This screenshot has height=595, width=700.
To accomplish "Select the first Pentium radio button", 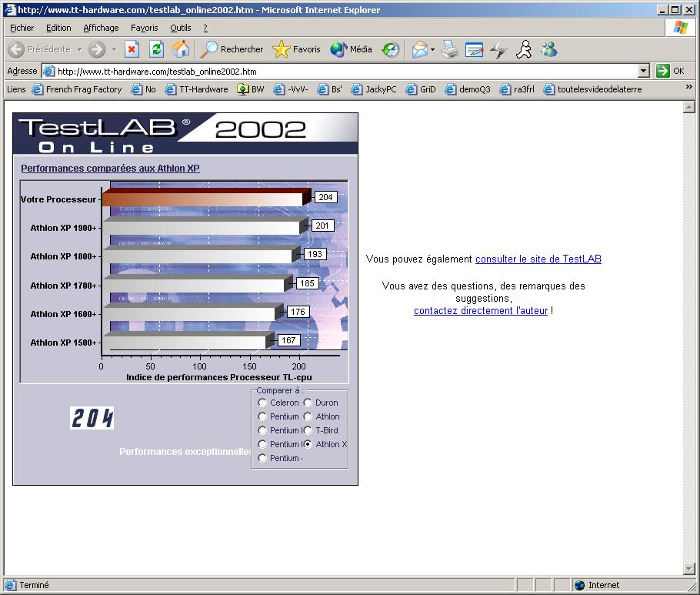I will tap(262, 416).
